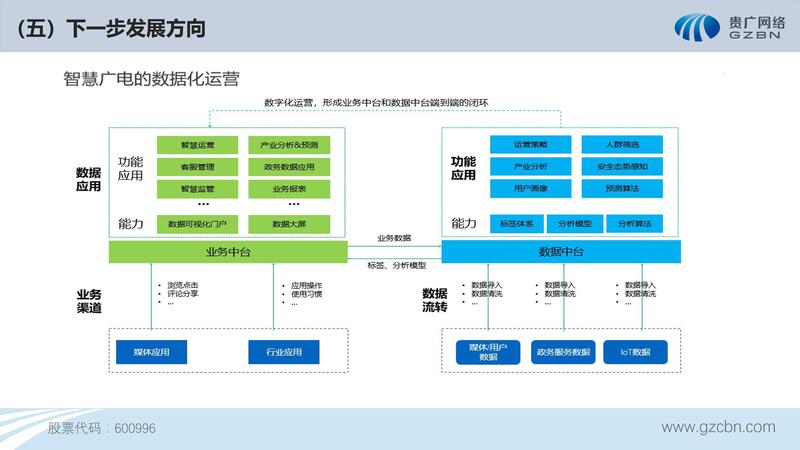The width and height of the screenshot is (800, 450).
Task: Select the IoT数据 rounded box
Action: pyautogui.click(x=635, y=352)
